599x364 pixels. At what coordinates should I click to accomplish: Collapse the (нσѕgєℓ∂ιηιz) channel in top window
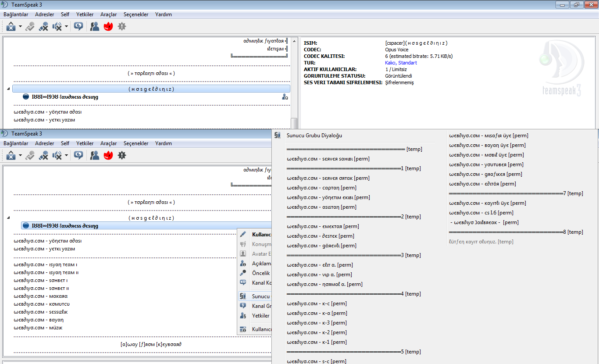[x=8, y=89]
